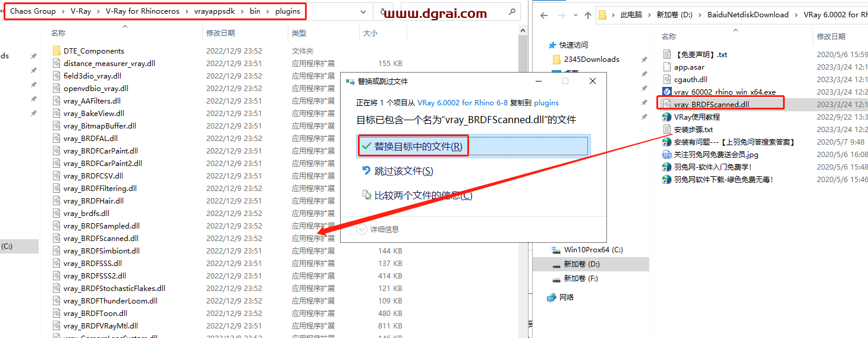Screen dimensions: 868x338
Task: Click the V-Ray for Rhinoceros breadcrumb segment
Action: click(x=142, y=11)
